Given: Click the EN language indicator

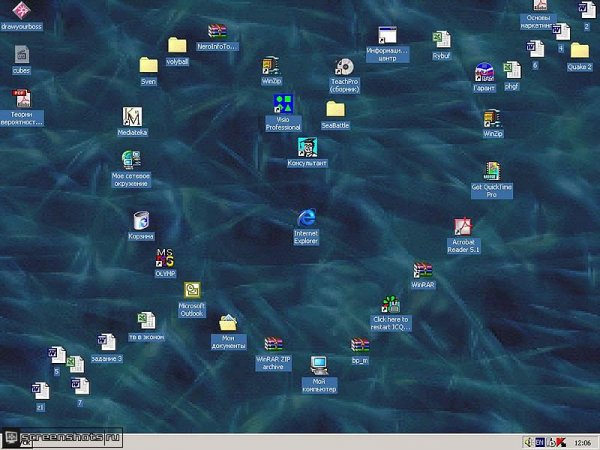Looking at the screenshot, I should (540, 441).
